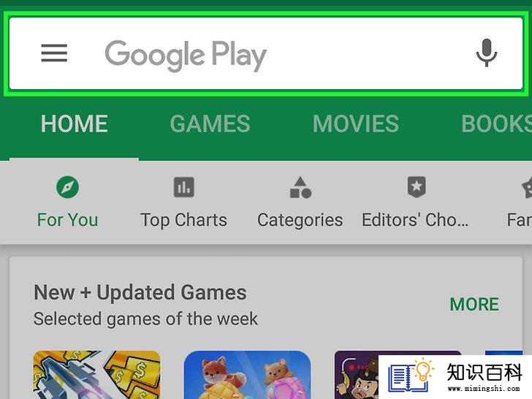532x399 pixels.
Task: Switch to the GAMES tab
Action: pyautogui.click(x=210, y=123)
